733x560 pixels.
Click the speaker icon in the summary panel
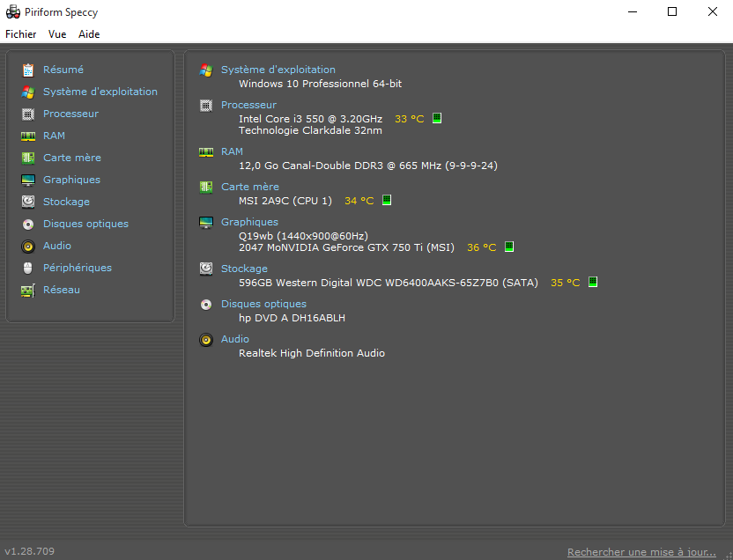click(206, 340)
